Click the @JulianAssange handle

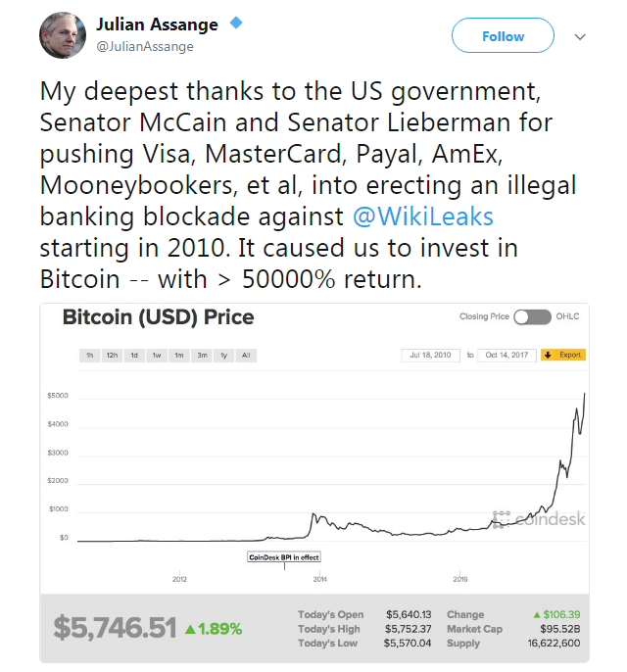pos(143,46)
